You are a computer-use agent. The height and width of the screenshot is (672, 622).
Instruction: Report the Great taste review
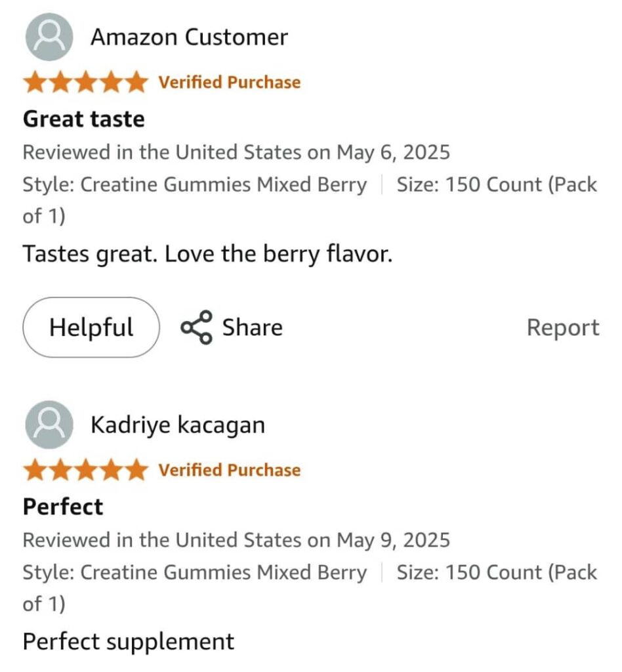pos(562,328)
